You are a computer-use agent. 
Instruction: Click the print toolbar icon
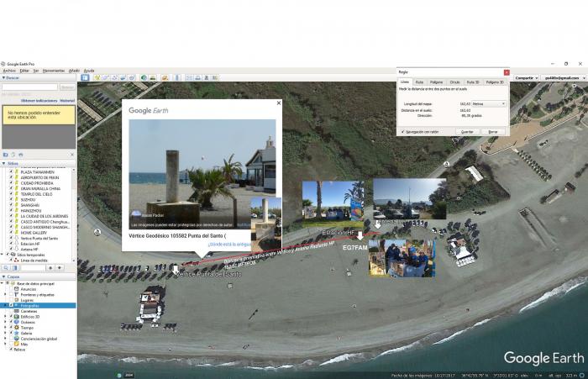pyautogui.click(x=197, y=77)
